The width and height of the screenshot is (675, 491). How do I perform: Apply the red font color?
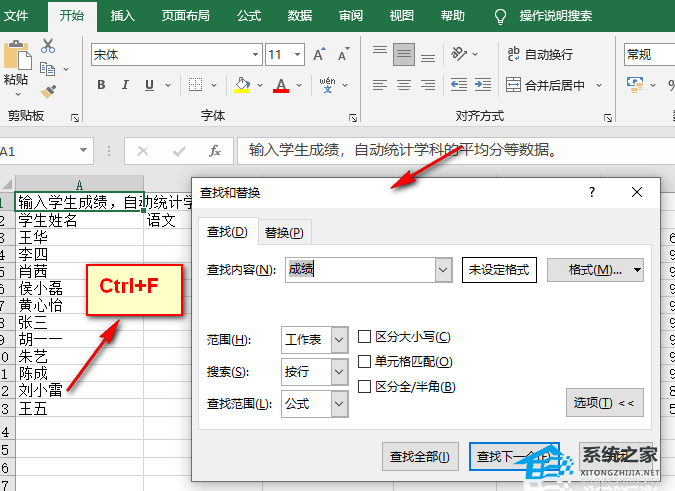tap(281, 85)
